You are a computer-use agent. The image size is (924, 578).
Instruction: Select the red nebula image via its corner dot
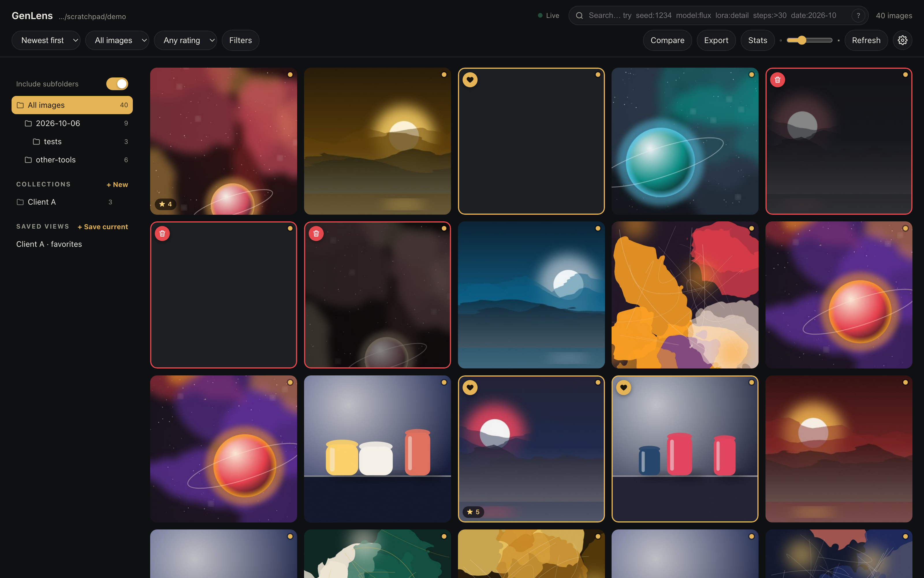coord(290,75)
